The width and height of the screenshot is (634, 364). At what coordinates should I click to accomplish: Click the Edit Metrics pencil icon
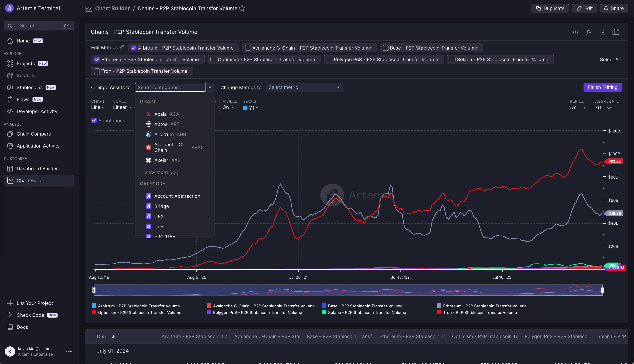click(x=122, y=47)
